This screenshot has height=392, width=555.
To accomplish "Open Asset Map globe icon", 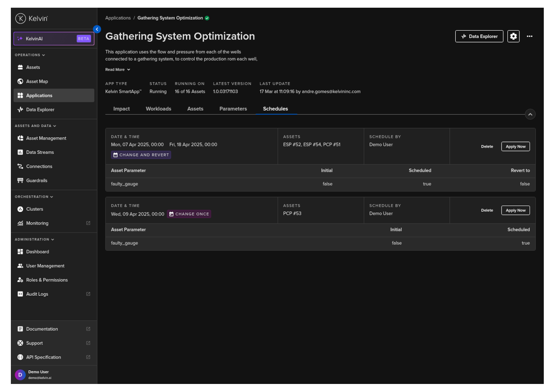I will (x=20, y=82).
